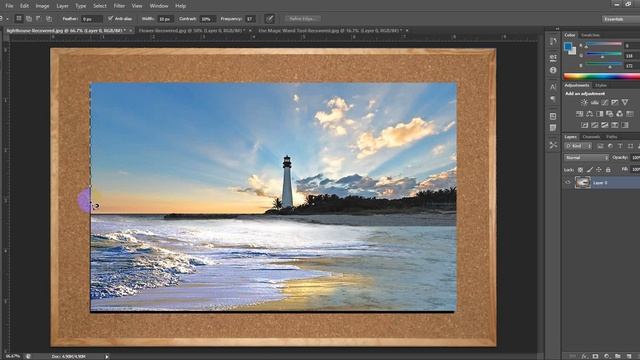Pick a color from the spectrum ramp
Image resolution: width=640 pixels, height=360 pixels.
pos(602,76)
